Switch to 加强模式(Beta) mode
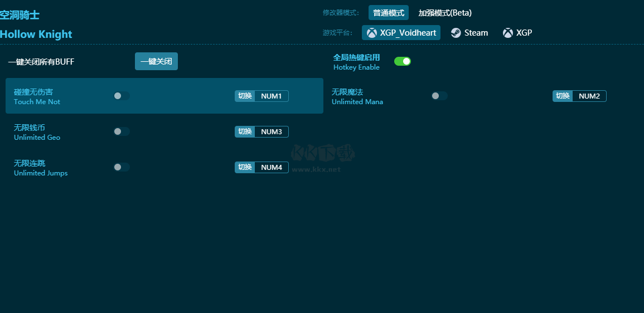The image size is (644, 313). (x=445, y=13)
